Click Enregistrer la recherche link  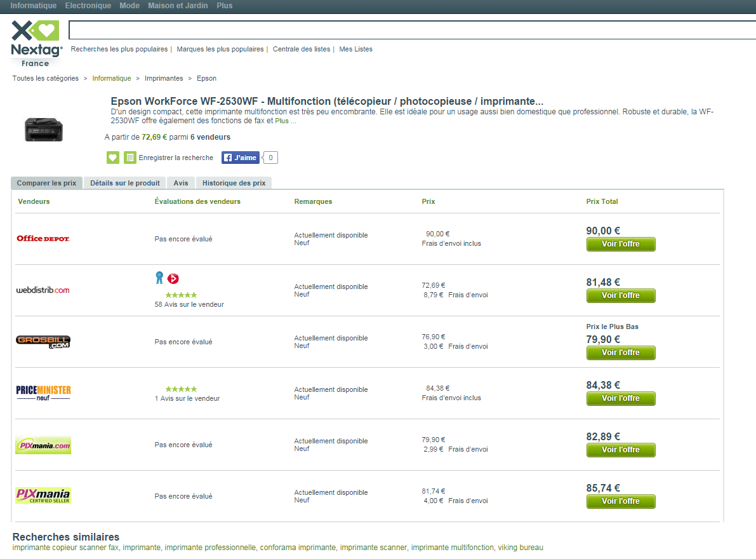176,158
